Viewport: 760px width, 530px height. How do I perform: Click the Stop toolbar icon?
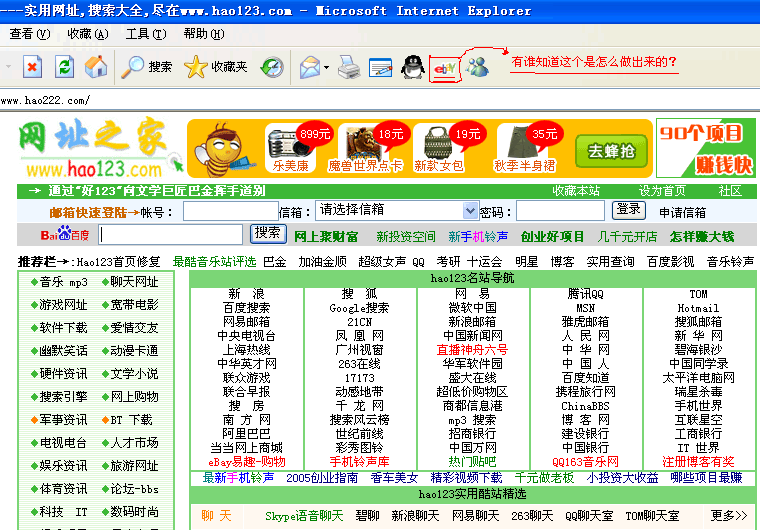tap(32, 67)
